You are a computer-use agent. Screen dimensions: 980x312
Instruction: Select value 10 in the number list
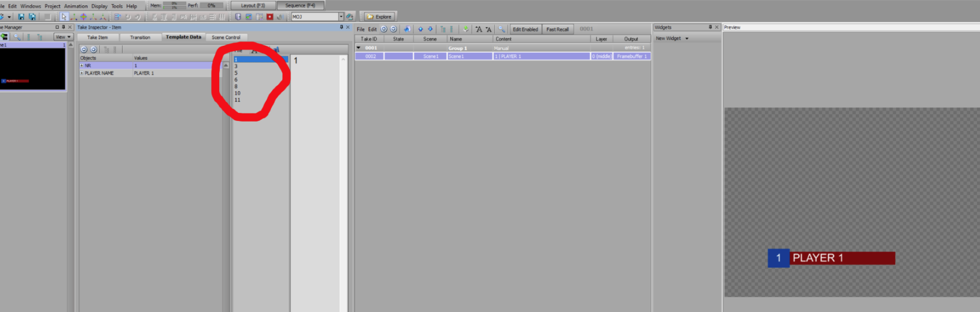tap(260, 93)
